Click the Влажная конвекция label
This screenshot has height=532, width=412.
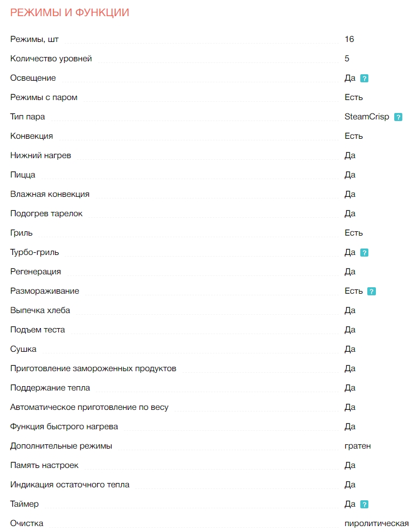(x=50, y=194)
